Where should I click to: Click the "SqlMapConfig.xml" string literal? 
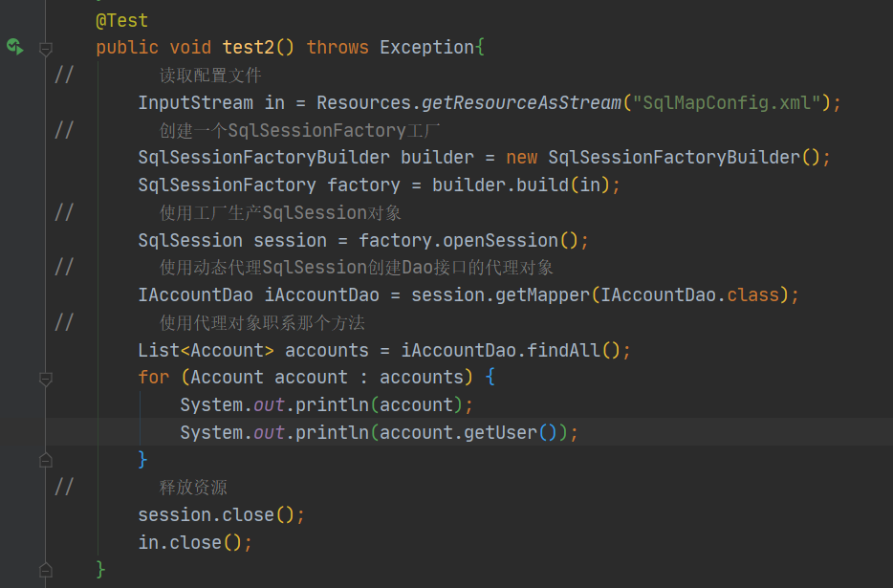[x=727, y=102]
